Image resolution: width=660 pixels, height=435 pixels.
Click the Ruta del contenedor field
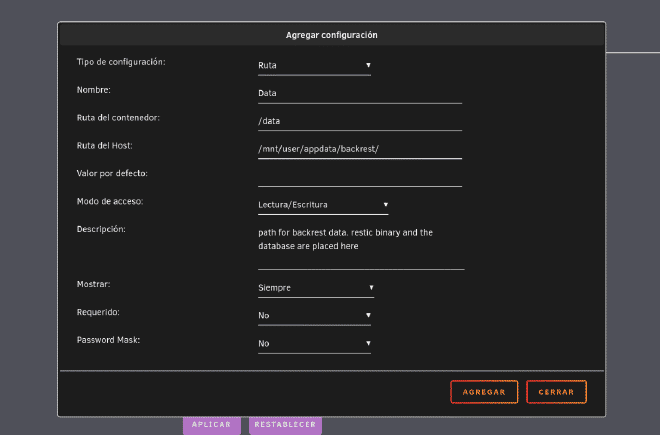pos(360,121)
